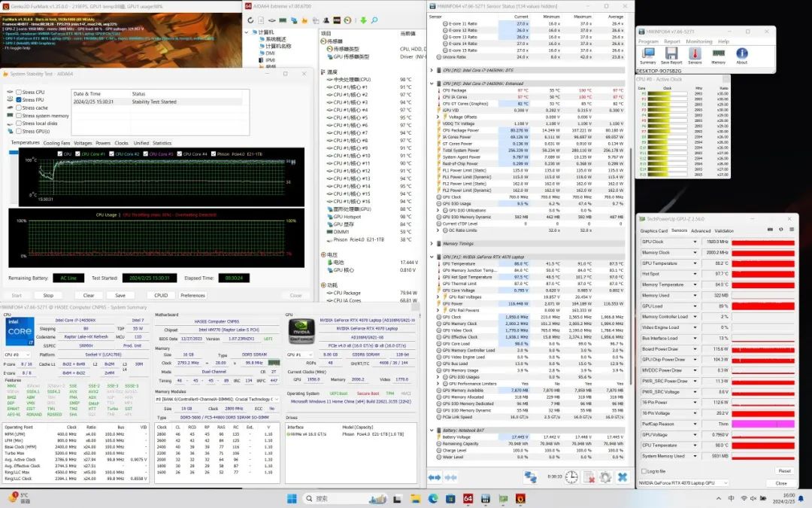
Task: Click the AIDA64 icon in the taskbar
Action: click(468, 498)
